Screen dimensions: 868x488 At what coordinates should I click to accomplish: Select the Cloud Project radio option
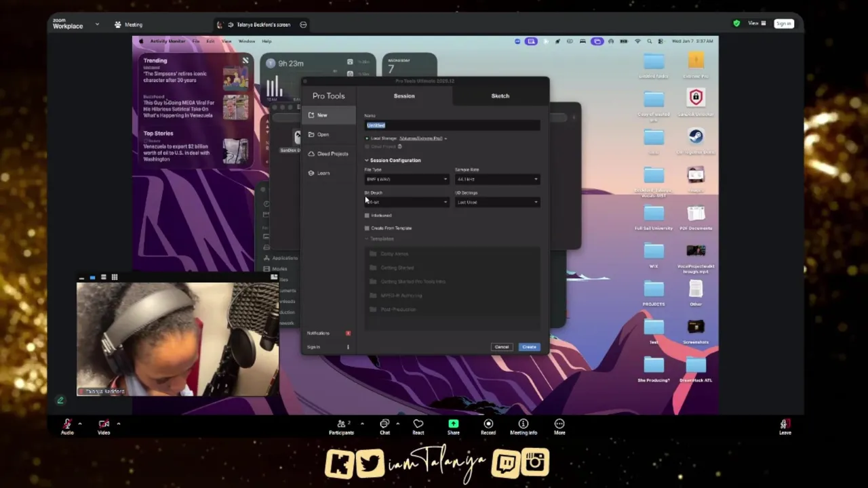pyautogui.click(x=367, y=146)
